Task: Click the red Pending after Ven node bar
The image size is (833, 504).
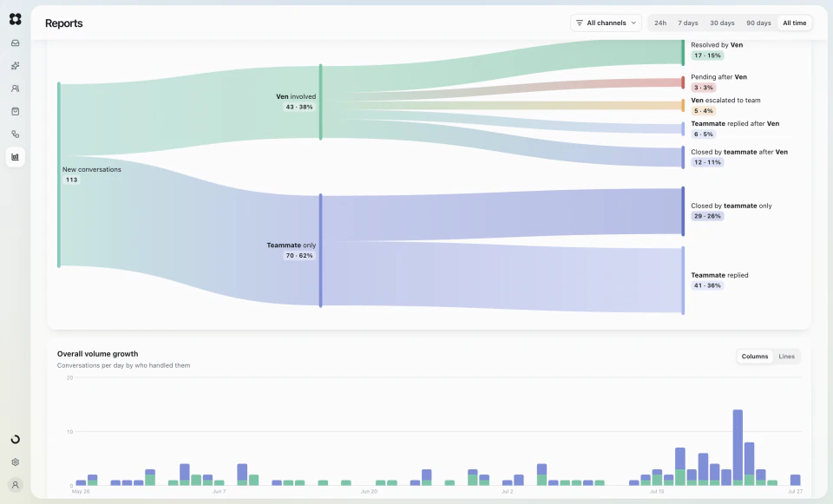Action: tap(683, 82)
